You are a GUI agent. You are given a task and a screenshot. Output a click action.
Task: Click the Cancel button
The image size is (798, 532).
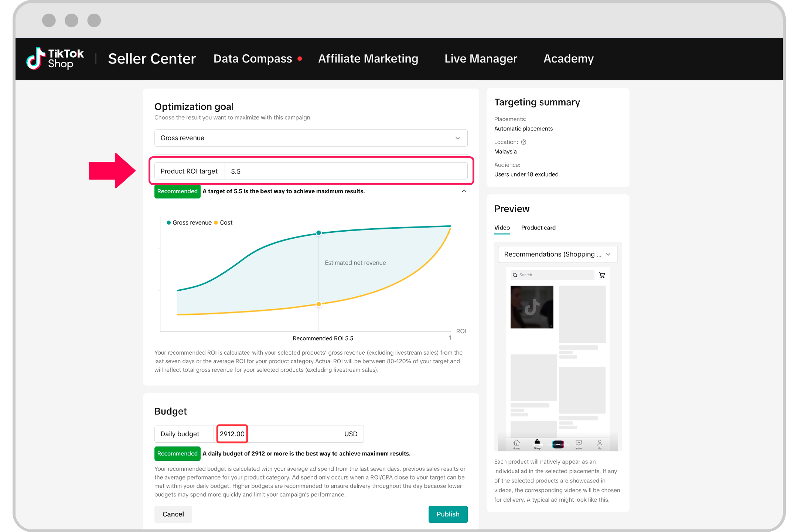[173, 514]
